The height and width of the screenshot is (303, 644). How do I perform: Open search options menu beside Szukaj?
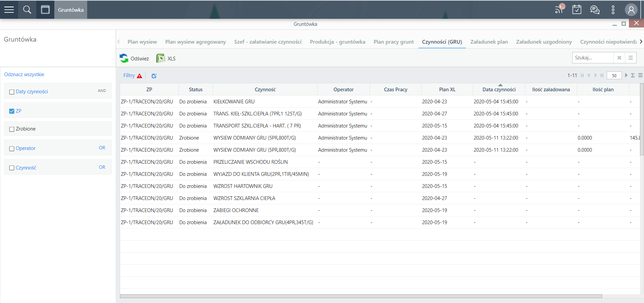click(631, 58)
